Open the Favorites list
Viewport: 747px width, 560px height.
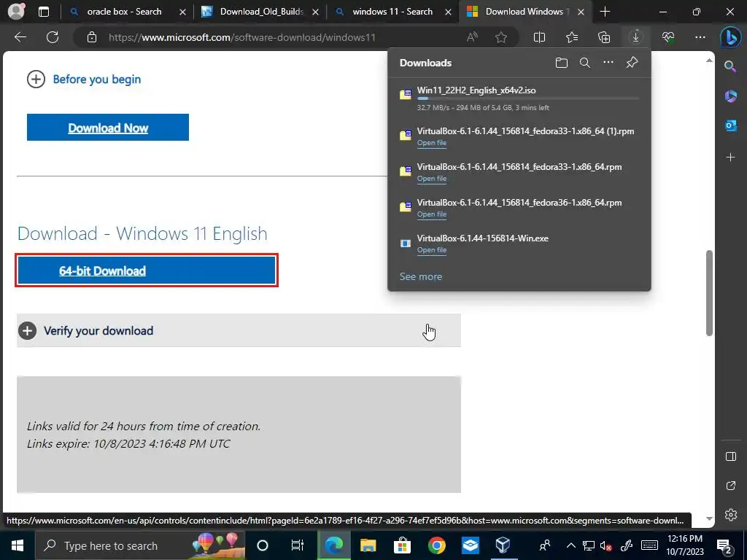pos(572,37)
